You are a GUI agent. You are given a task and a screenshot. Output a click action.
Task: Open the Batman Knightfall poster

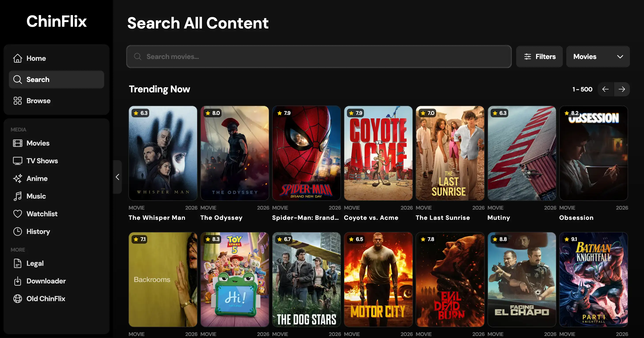593,279
